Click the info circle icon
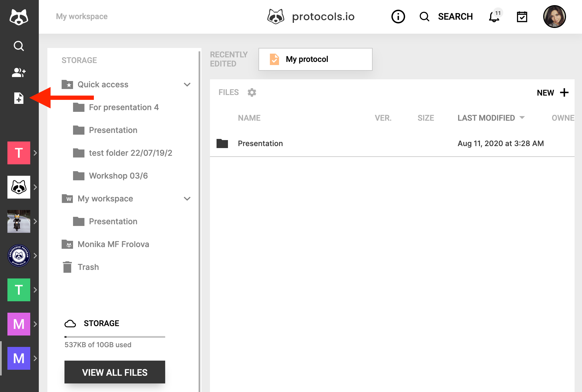Screen dimensions: 582x392 pos(398,17)
